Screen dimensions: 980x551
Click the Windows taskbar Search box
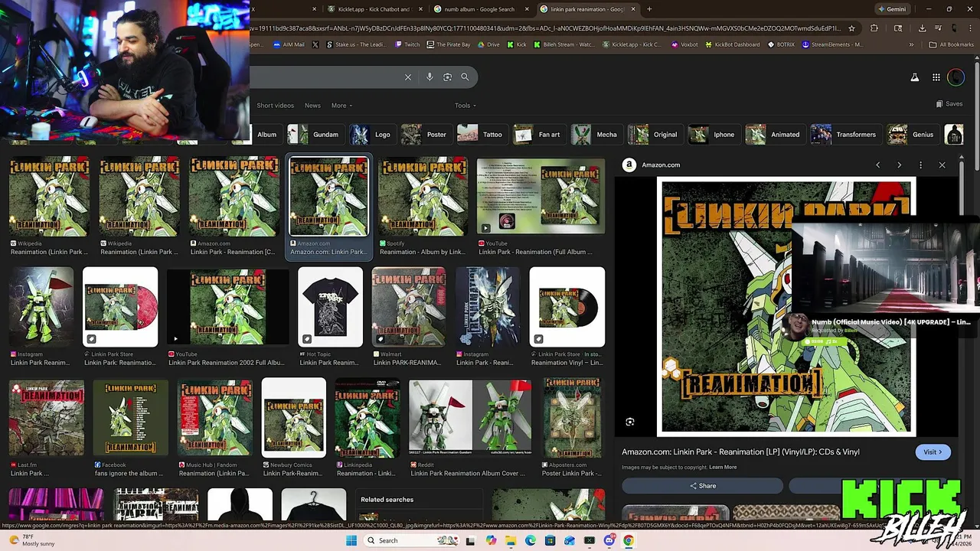(x=410, y=540)
